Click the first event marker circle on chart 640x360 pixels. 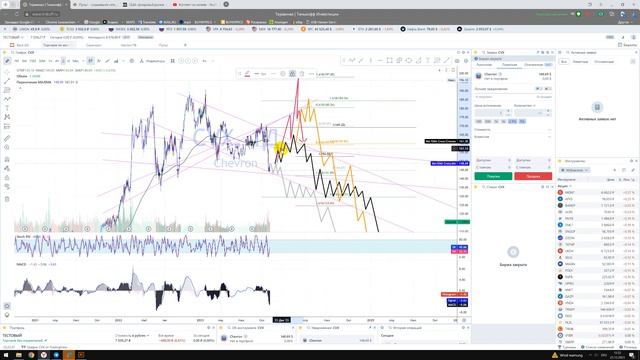[x=25, y=229]
